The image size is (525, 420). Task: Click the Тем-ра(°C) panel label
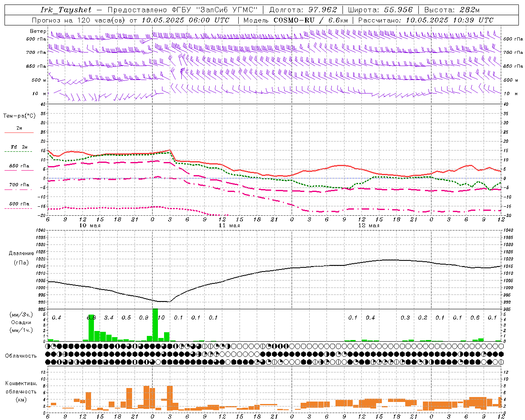(x=19, y=116)
